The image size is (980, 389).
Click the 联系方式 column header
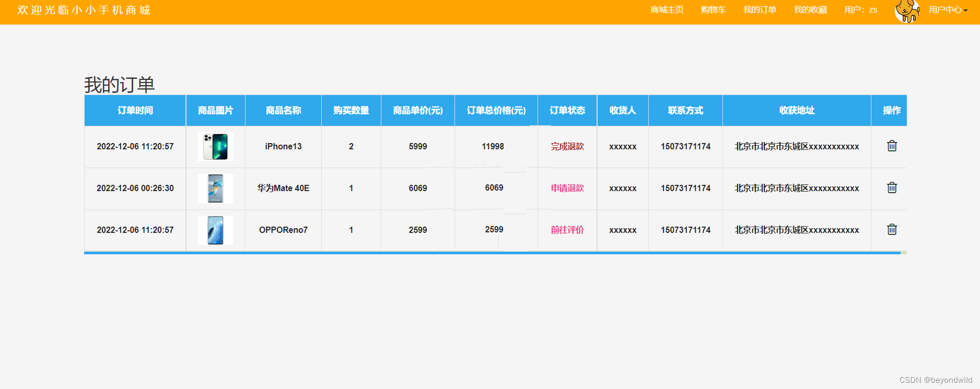coord(686,111)
